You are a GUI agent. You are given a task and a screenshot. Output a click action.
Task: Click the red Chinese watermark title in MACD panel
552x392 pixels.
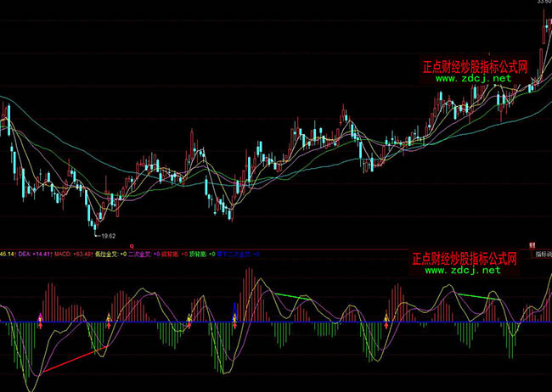coord(468,259)
